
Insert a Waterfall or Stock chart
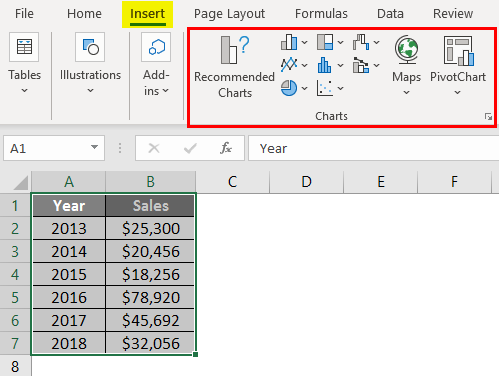pos(361,42)
